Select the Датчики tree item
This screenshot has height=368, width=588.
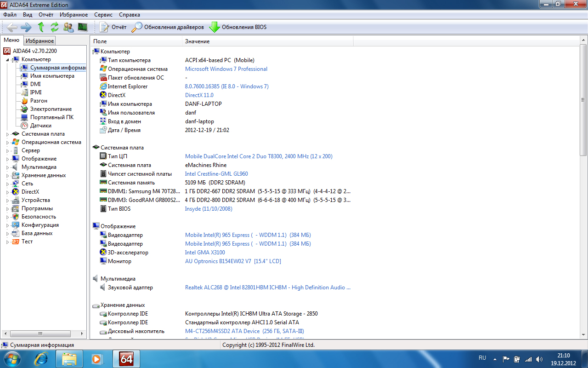[x=41, y=126]
